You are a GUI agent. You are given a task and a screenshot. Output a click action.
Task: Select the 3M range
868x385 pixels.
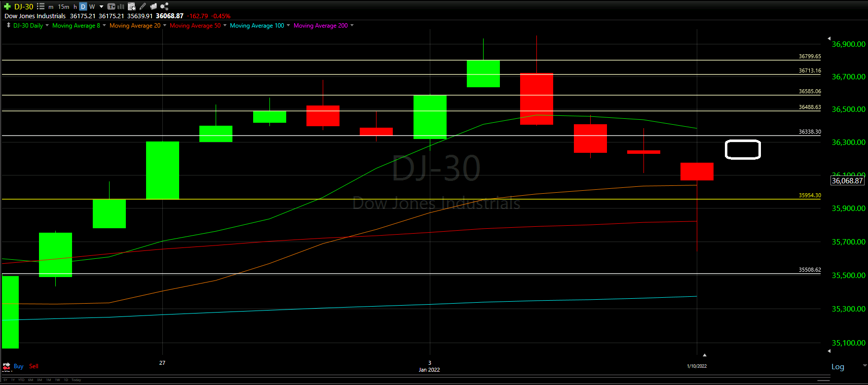(39, 380)
